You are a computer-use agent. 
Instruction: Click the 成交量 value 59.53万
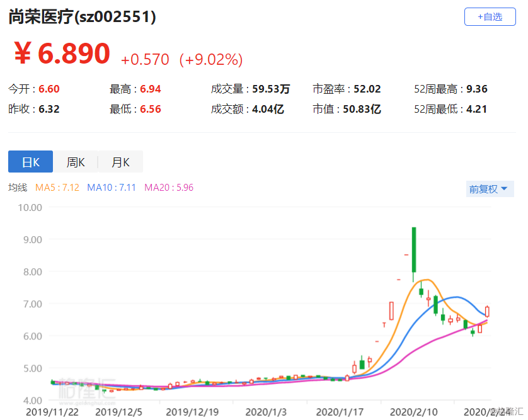coord(271,89)
